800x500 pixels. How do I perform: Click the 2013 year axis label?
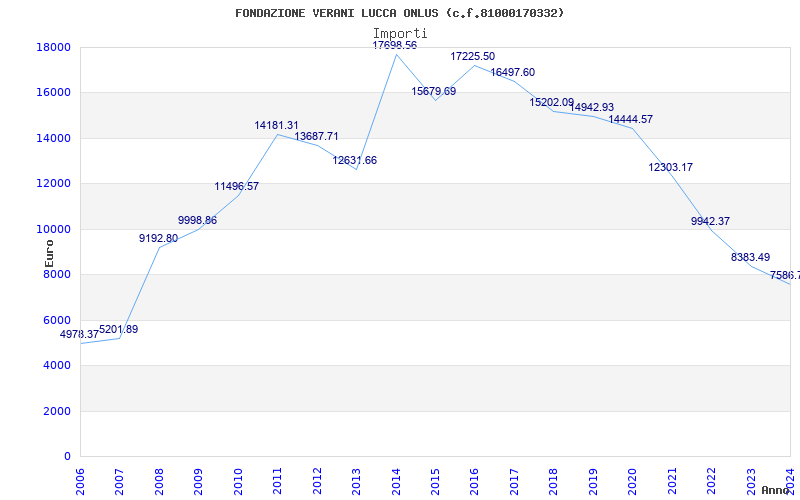357,481
